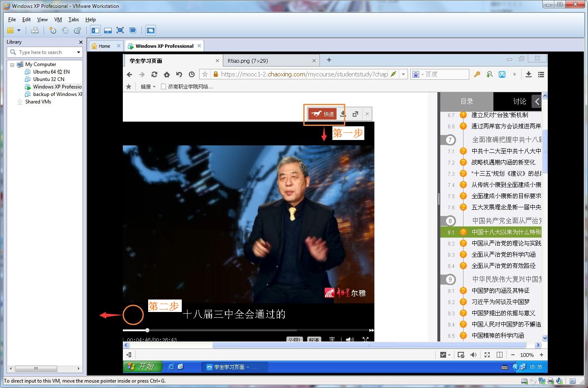The width and height of the screenshot is (588, 388).
Task: Enter VMware full screen mode
Action: coord(120,30)
